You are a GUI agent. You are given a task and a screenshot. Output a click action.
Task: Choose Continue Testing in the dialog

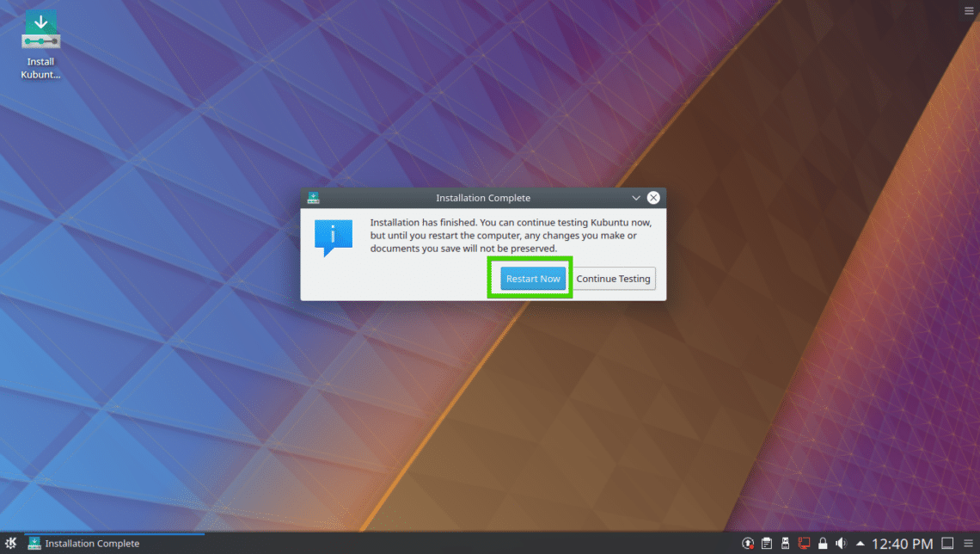(x=613, y=278)
